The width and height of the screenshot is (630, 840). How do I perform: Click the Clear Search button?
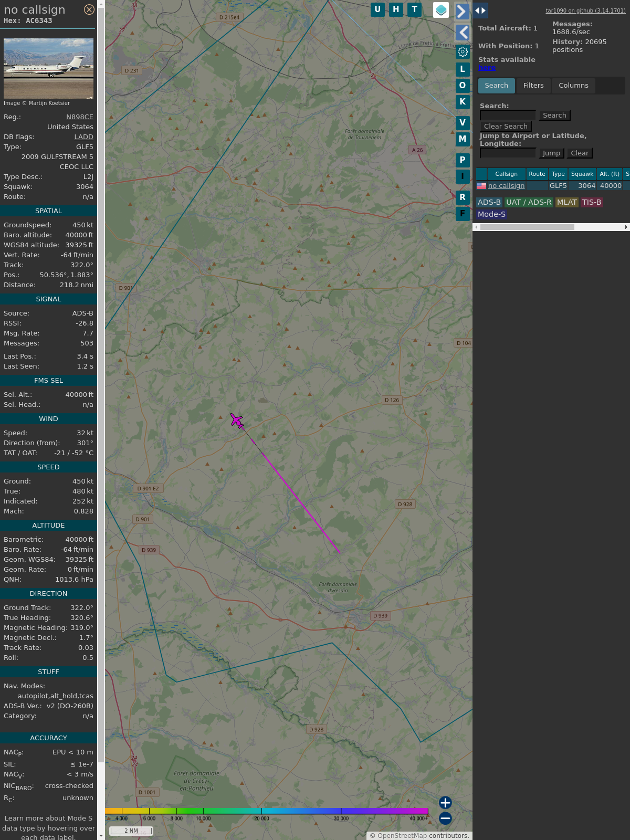(506, 127)
